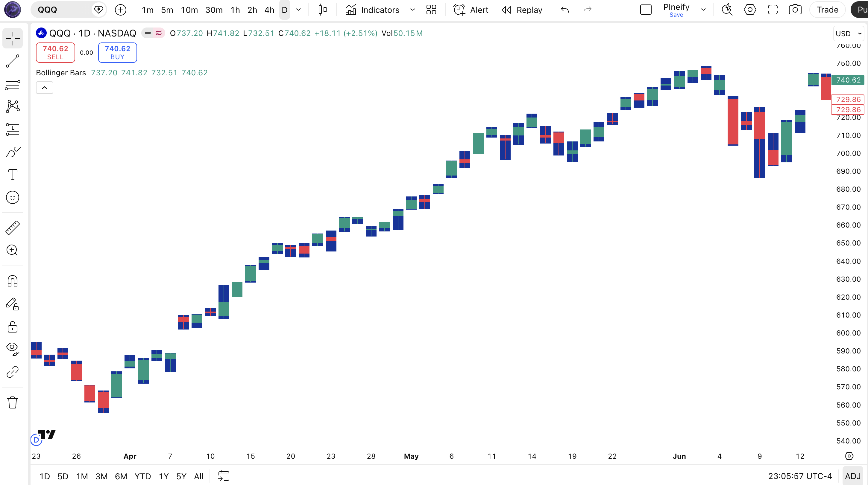Image resolution: width=868 pixels, height=485 pixels.
Task: Open the layout setup grid icon
Action: [x=431, y=10]
